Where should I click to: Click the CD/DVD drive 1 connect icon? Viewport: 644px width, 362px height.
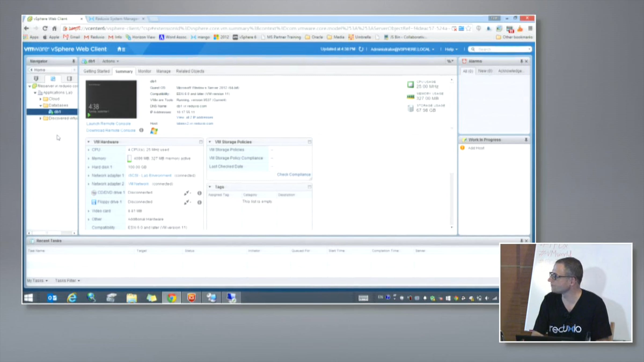click(x=187, y=193)
